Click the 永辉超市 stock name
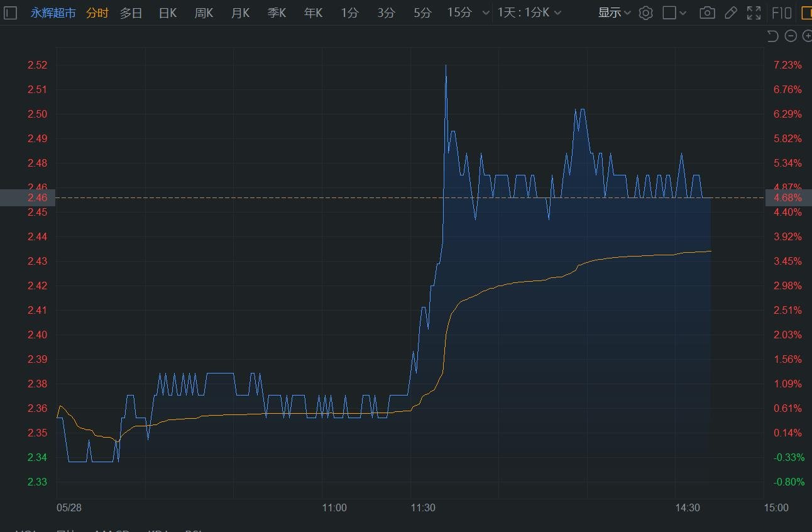 (53, 13)
